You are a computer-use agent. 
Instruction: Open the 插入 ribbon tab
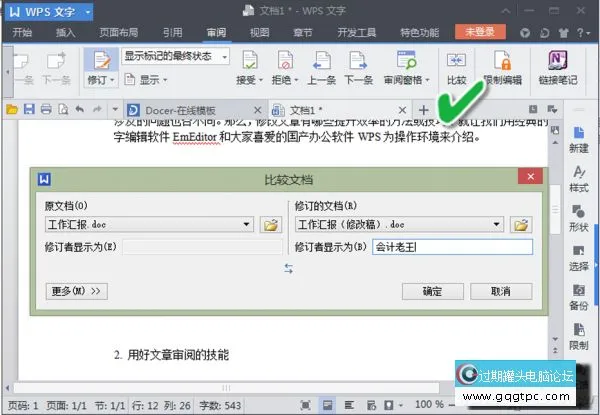(x=65, y=33)
